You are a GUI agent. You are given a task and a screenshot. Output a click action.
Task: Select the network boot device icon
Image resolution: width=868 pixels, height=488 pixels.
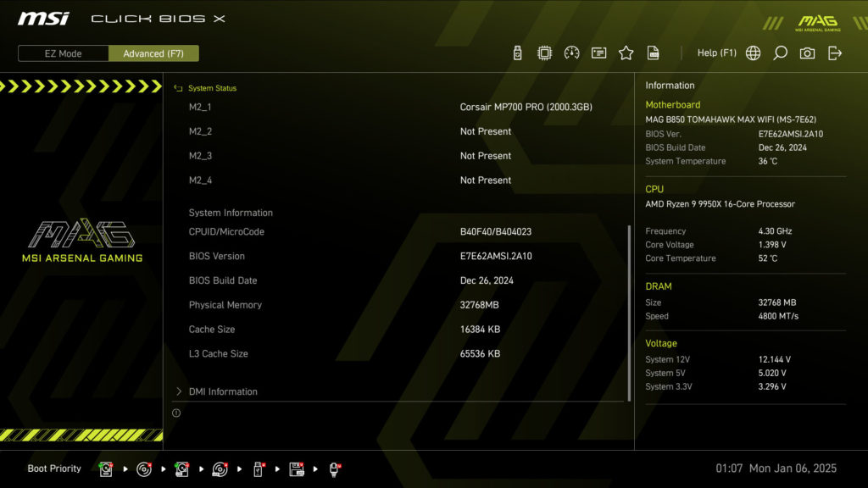click(335, 469)
